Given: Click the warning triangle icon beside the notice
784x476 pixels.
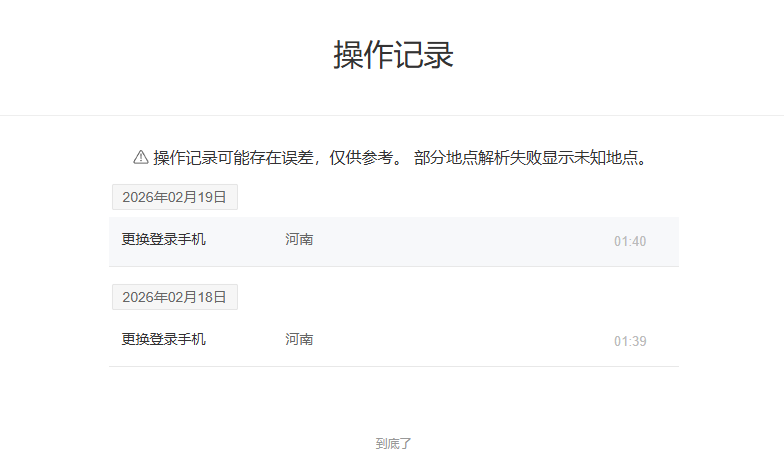Looking at the screenshot, I should (x=140, y=158).
